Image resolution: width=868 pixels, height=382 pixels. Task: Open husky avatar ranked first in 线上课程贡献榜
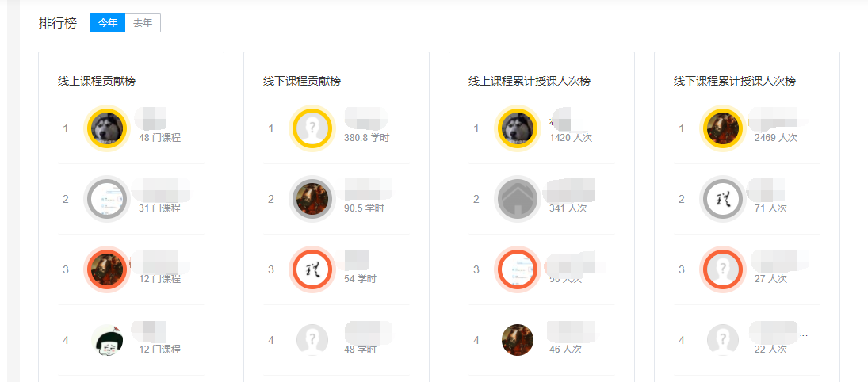[x=107, y=128]
